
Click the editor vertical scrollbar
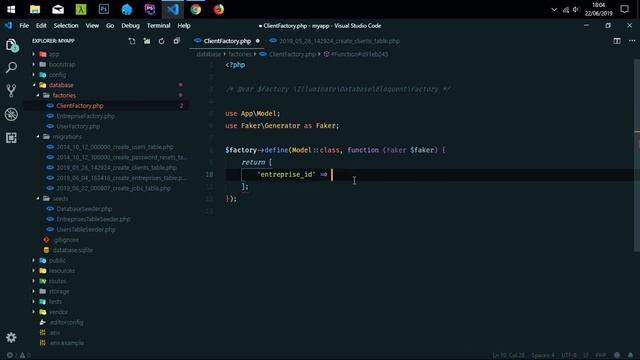(637, 155)
